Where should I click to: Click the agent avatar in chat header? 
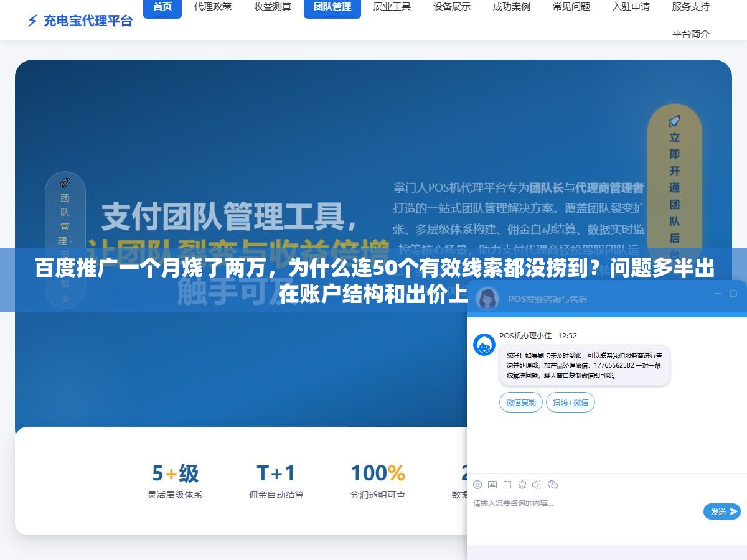[487, 298]
